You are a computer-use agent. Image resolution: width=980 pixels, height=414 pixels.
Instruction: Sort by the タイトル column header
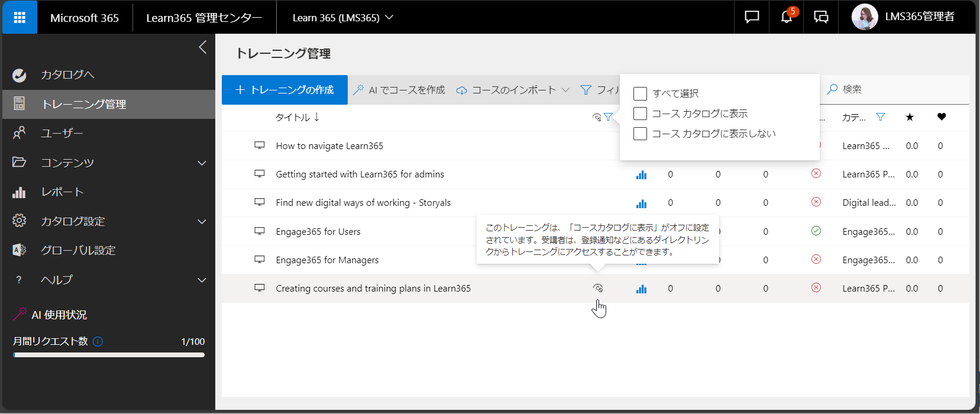click(x=297, y=117)
